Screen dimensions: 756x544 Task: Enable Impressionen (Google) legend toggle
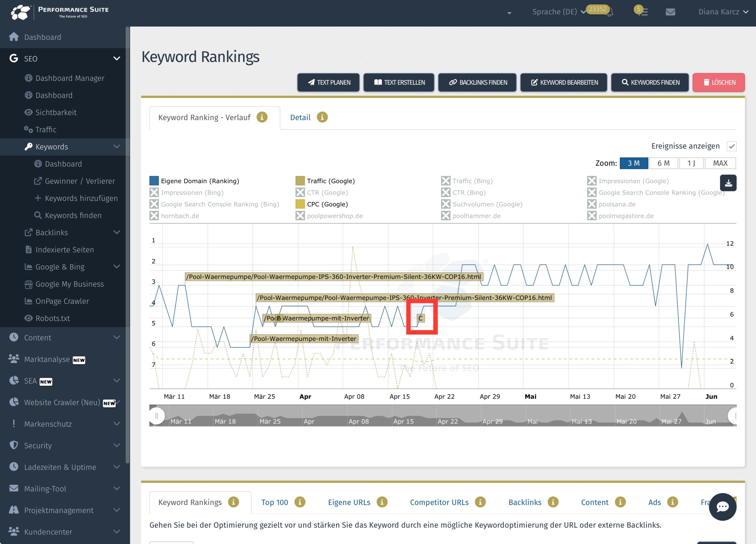592,181
